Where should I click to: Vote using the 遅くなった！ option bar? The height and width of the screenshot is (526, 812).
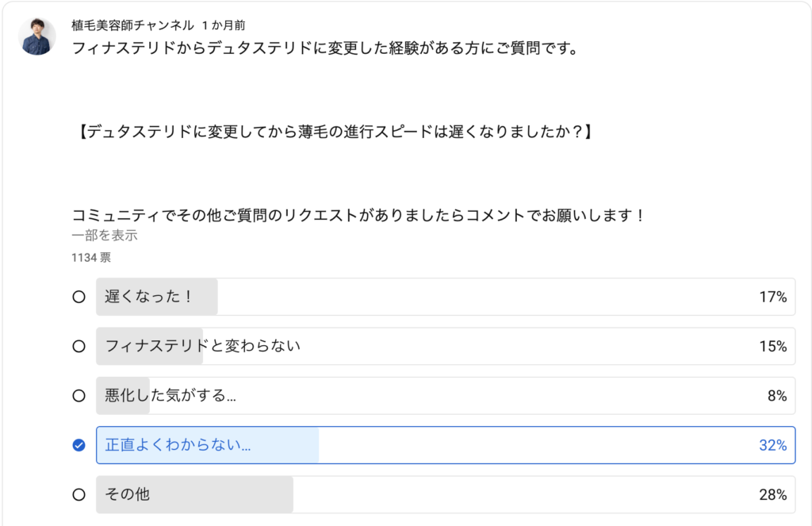pyautogui.click(x=446, y=297)
